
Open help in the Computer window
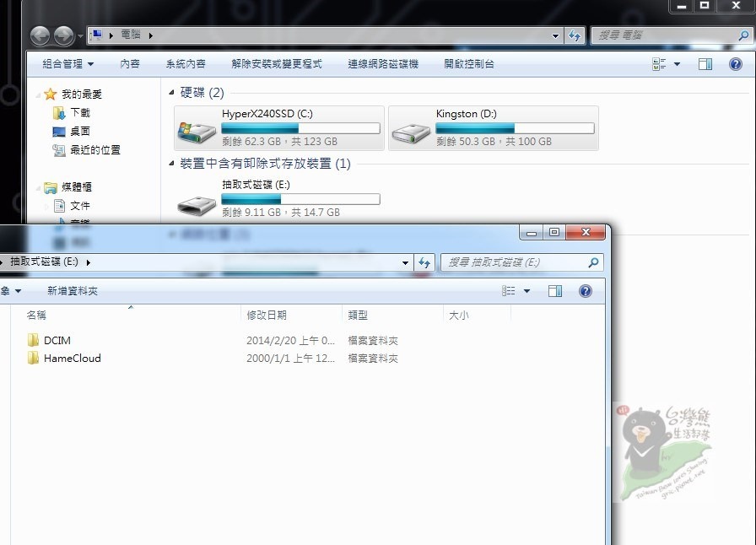735,64
